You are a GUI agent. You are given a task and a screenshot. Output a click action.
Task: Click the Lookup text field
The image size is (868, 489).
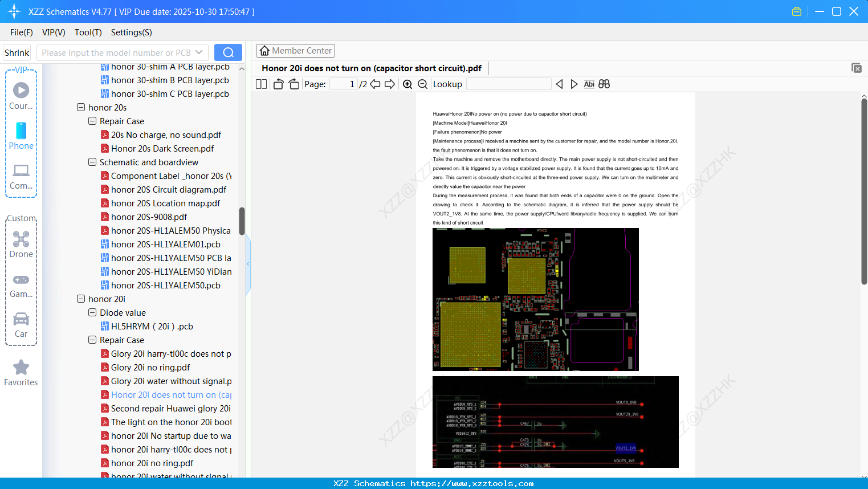509,84
